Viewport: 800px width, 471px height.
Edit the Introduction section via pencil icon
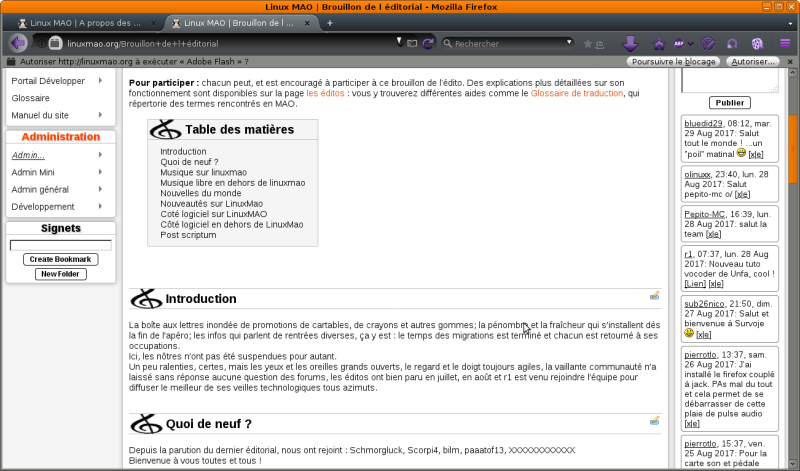pyautogui.click(x=655, y=295)
